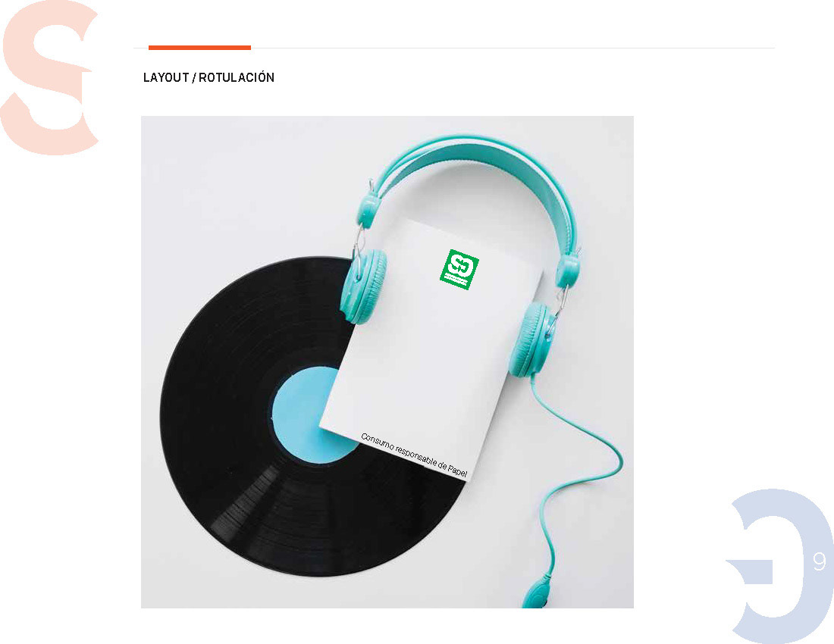
Task: Click the slash between LAYOUT and ROTULACIÓN
Action: pos(194,77)
